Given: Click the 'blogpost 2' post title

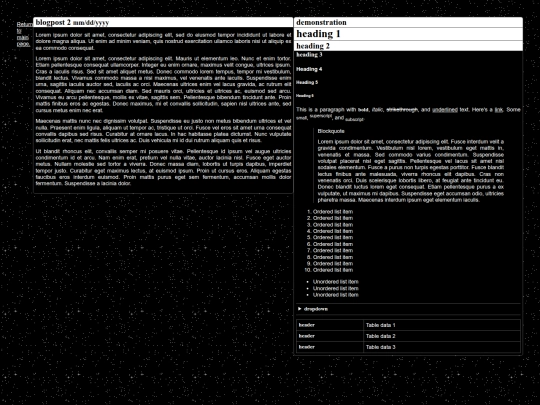Looking at the screenshot, I should coord(53,22).
